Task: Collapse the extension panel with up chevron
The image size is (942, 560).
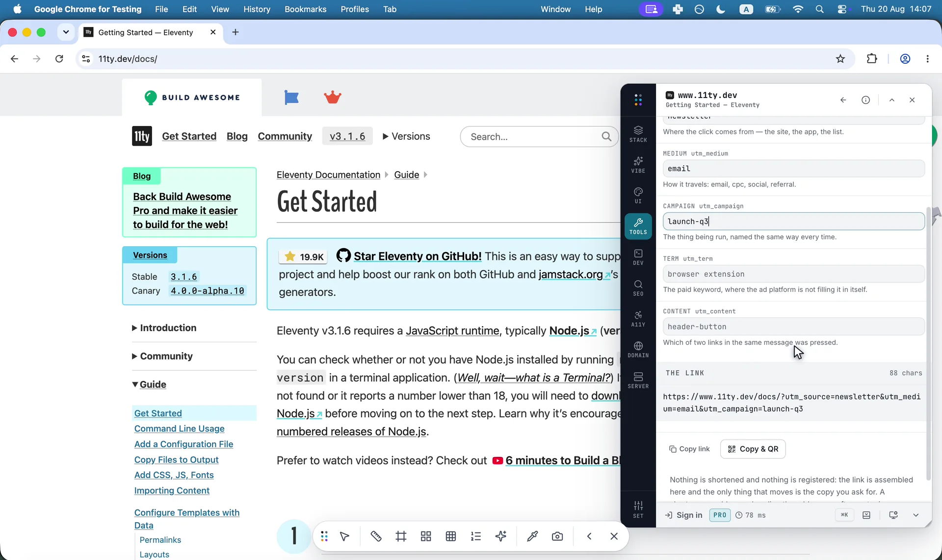Action: 892,100
